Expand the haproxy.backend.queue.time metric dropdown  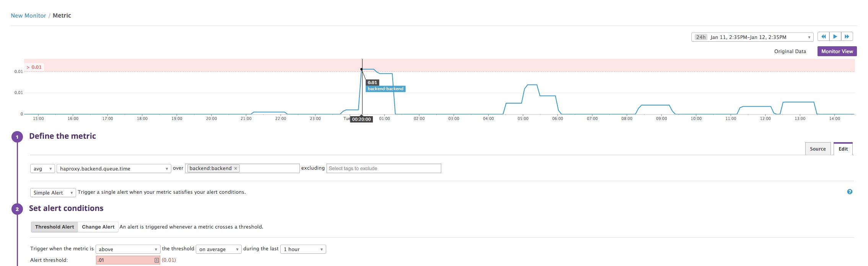(x=114, y=169)
